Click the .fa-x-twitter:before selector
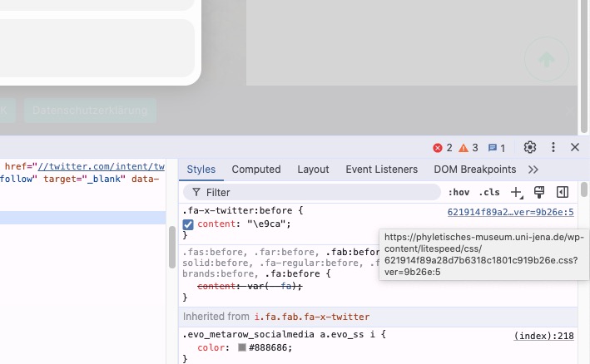Image resolution: width=590 pixels, height=364 pixels. 237,210
